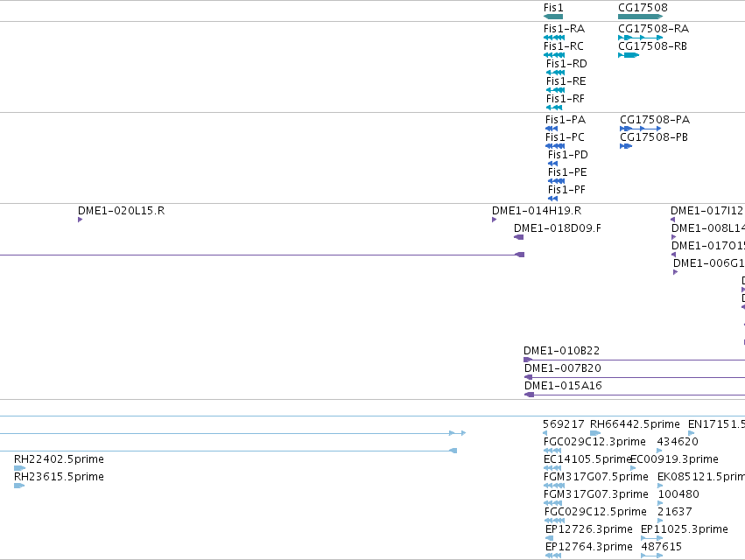This screenshot has height=560, width=745.
Task: Select protein CG17508-PA label
Action: click(655, 120)
